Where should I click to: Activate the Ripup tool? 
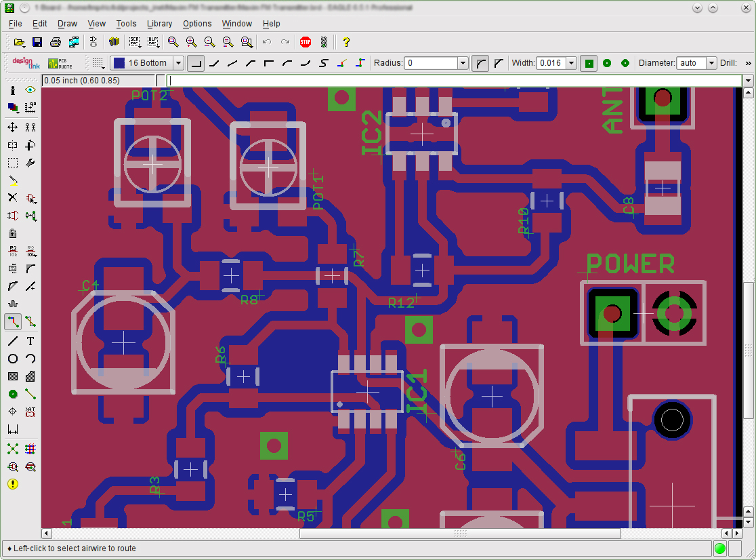point(30,321)
